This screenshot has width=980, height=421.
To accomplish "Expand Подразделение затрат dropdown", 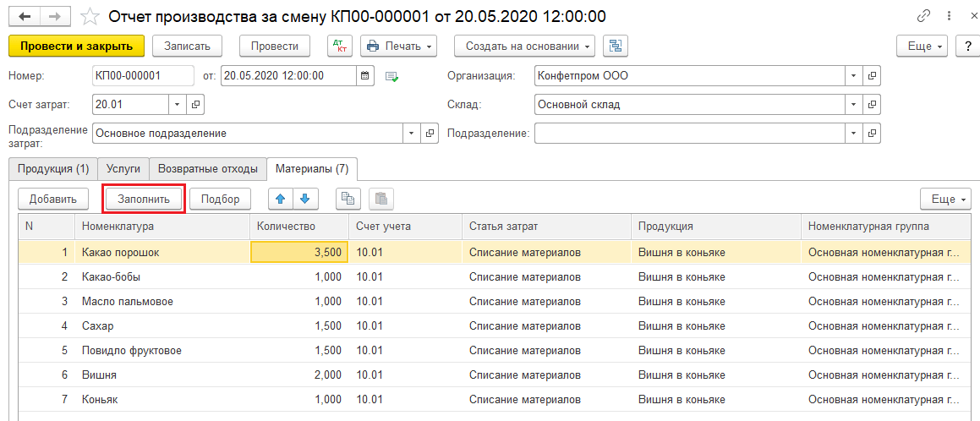I will coord(412,133).
